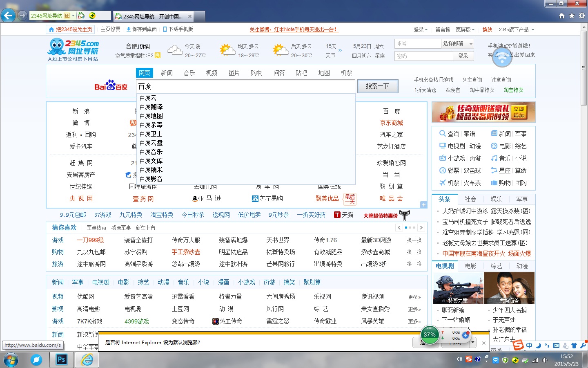588x368 pixels.
Task: Open the 登录 dropdown in top bar
Action: pos(421,29)
